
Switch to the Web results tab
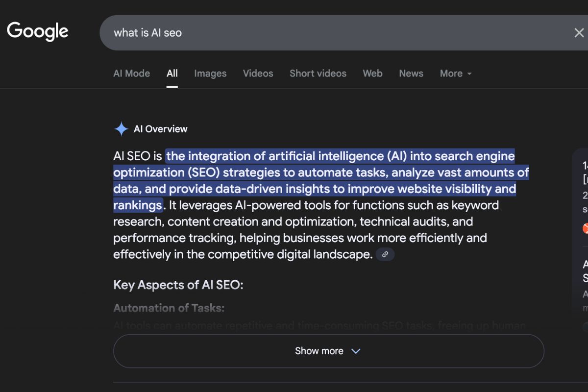(372, 73)
